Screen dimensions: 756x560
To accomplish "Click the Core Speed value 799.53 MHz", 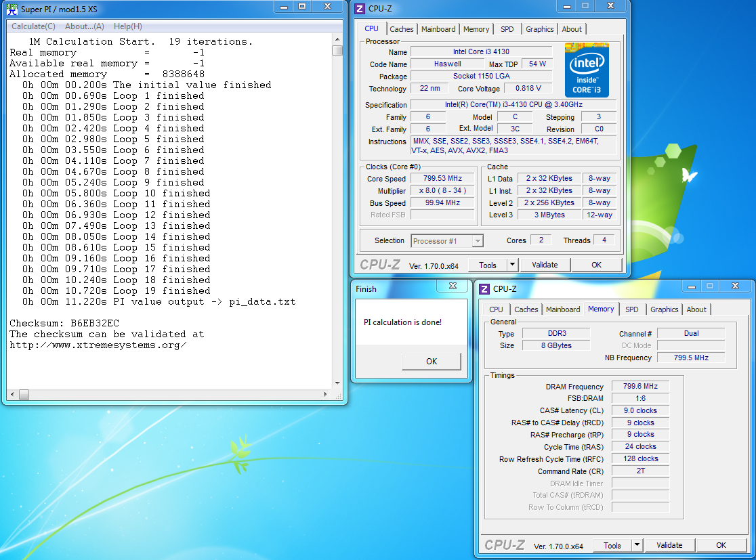I will [x=442, y=178].
